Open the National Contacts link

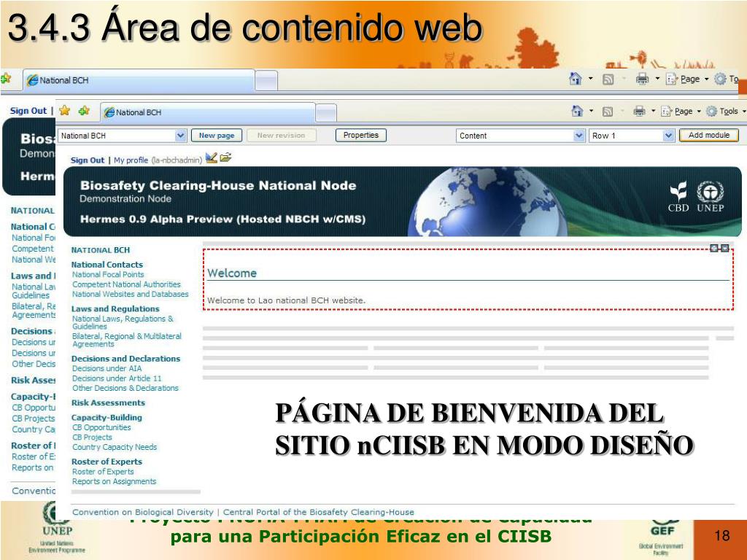click(107, 264)
